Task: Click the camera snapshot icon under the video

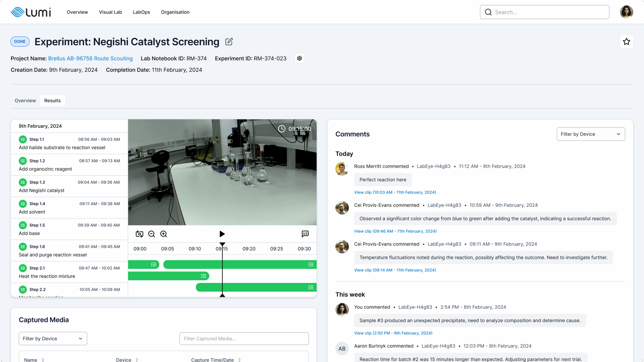Action: coord(139,234)
